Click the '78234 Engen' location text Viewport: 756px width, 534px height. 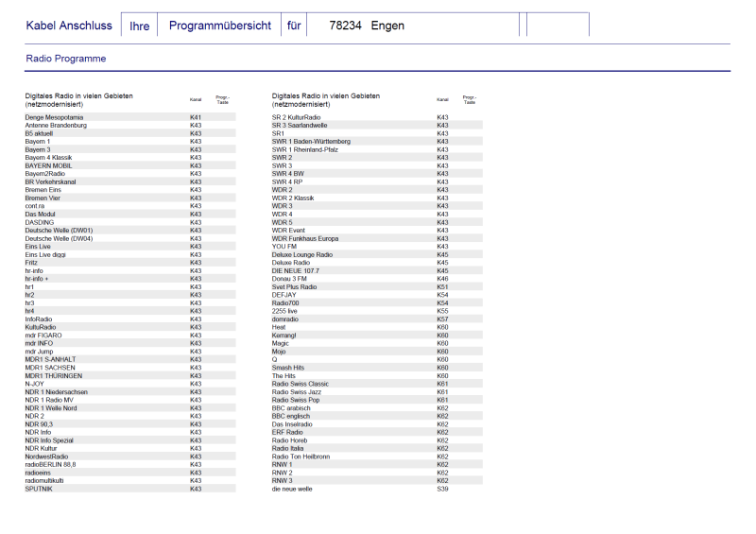[x=367, y=26]
